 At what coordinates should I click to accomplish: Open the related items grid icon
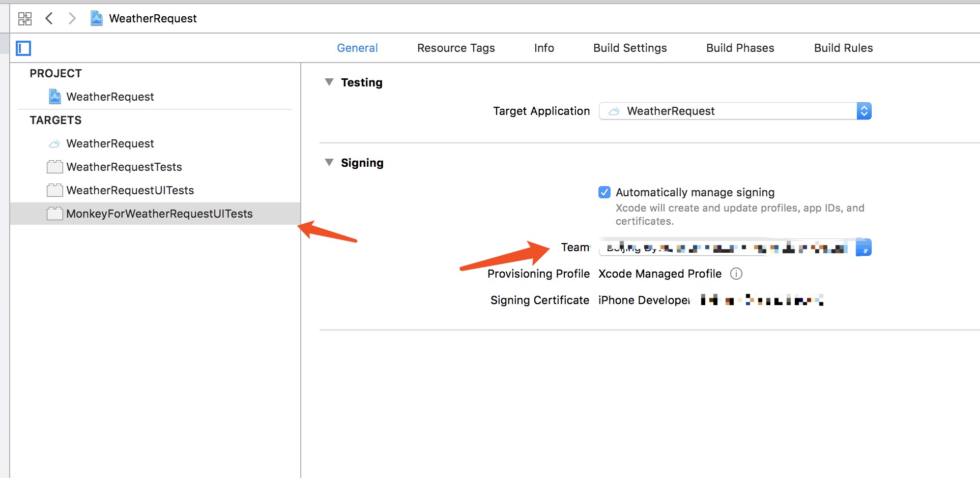pos(25,19)
